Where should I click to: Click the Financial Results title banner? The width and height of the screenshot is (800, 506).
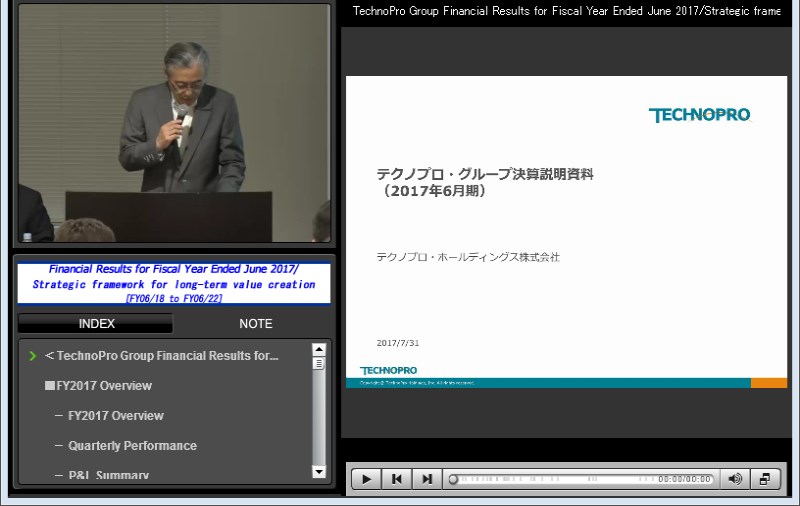(x=174, y=284)
